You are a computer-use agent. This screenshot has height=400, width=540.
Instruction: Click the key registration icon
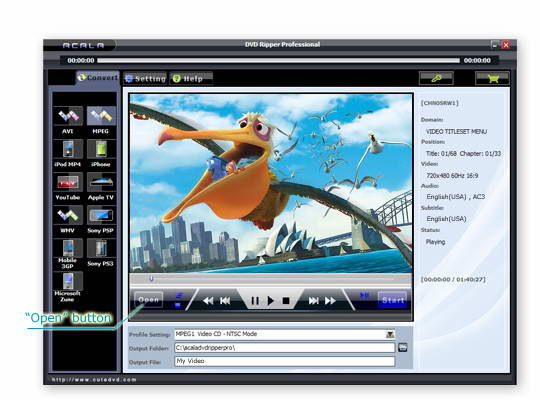436,78
